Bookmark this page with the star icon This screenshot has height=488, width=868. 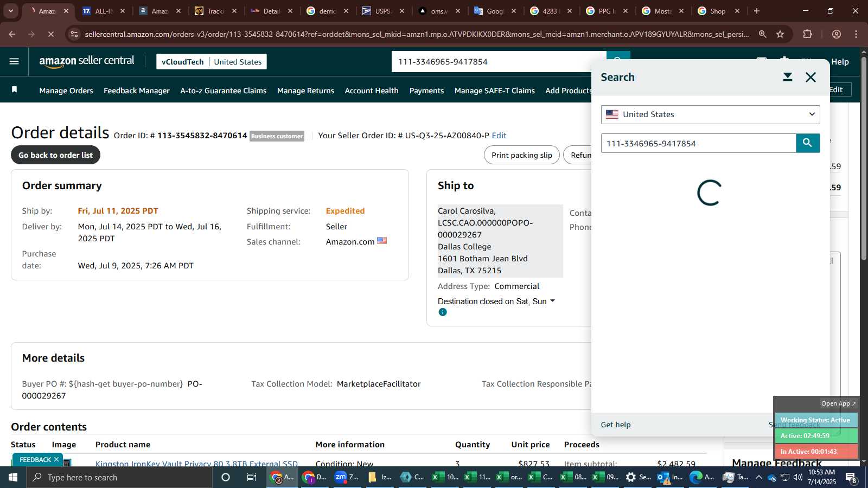pos(780,34)
